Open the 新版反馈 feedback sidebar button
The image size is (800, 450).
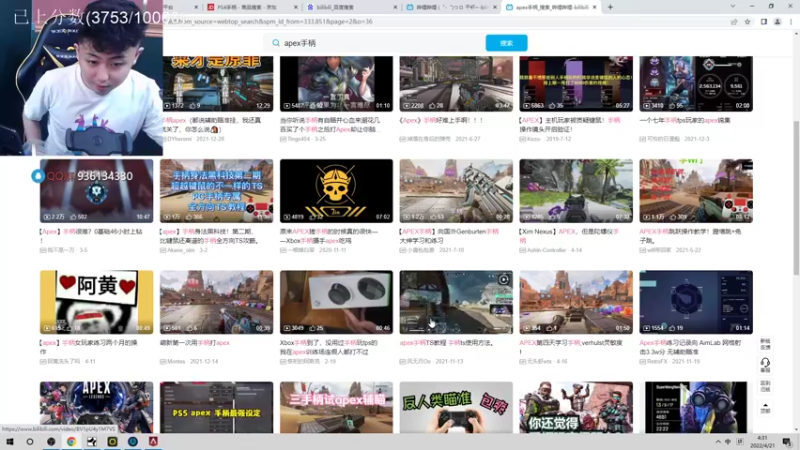pos(765,344)
